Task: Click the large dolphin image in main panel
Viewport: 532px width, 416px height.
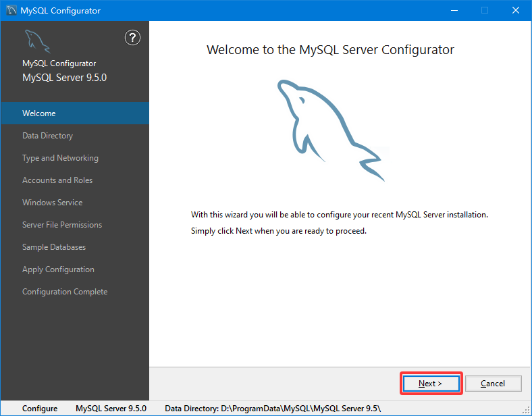Action: point(331,130)
